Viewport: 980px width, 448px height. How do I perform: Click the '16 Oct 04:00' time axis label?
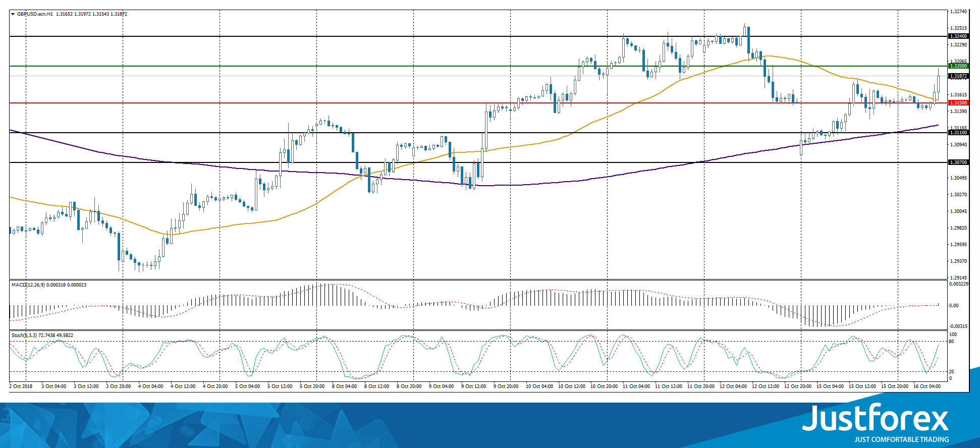tap(927, 386)
